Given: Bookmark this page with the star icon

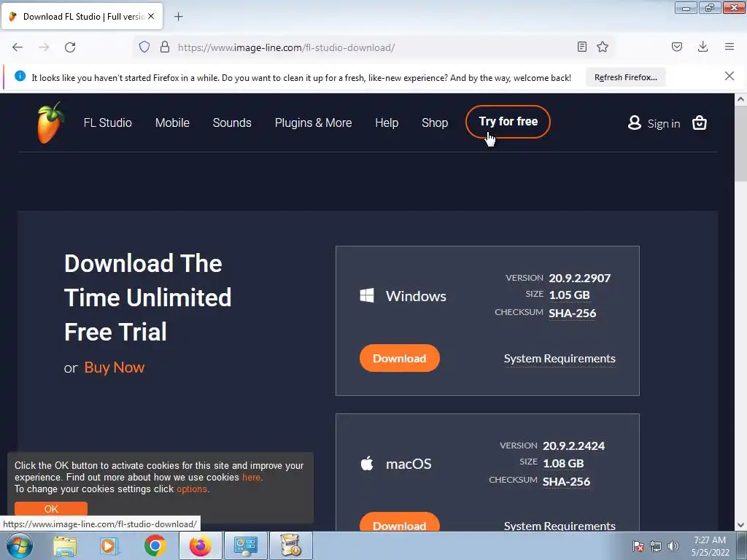Looking at the screenshot, I should pos(603,47).
